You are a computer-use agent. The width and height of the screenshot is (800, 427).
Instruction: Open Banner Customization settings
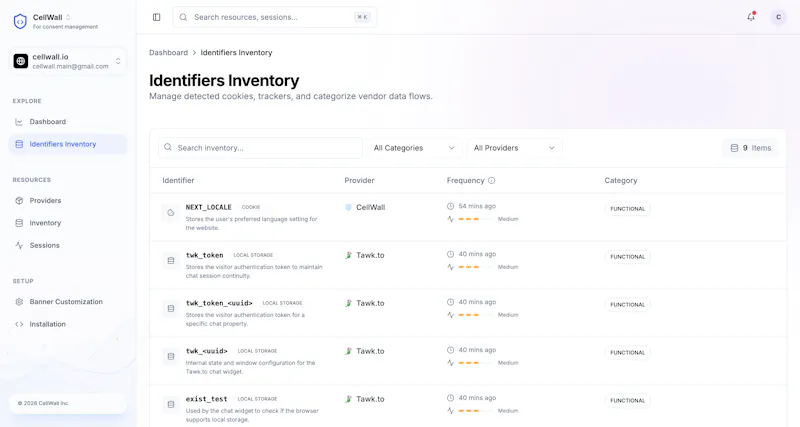[x=68, y=302]
